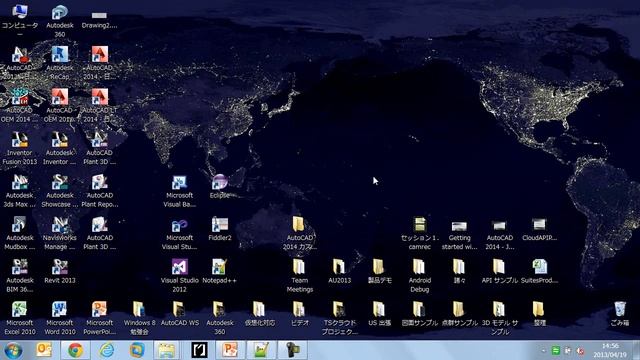Select the AutoCAD 2014 カス folder
640x360 pixels.
(300, 233)
